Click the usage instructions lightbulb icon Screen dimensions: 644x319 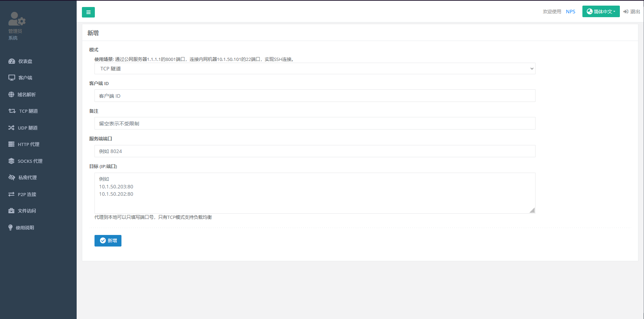coord(10,228)
